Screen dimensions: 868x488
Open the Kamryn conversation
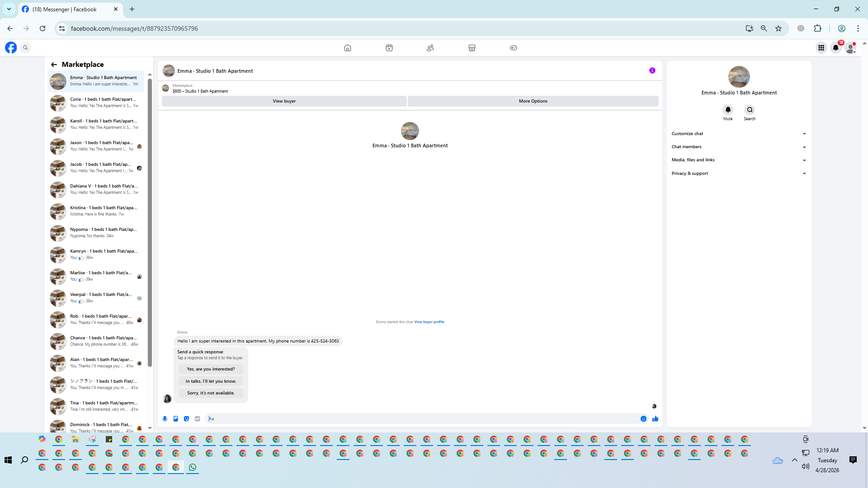pos(96,255)
